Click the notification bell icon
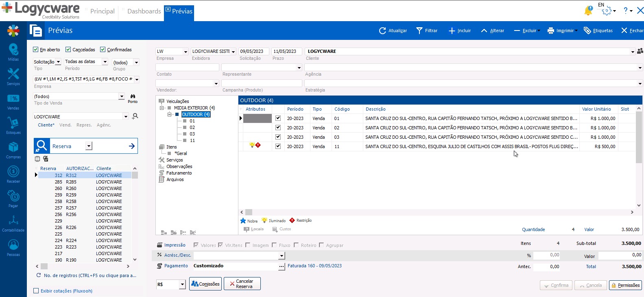Viewport: 644px width, 297px height. (588, 11)
